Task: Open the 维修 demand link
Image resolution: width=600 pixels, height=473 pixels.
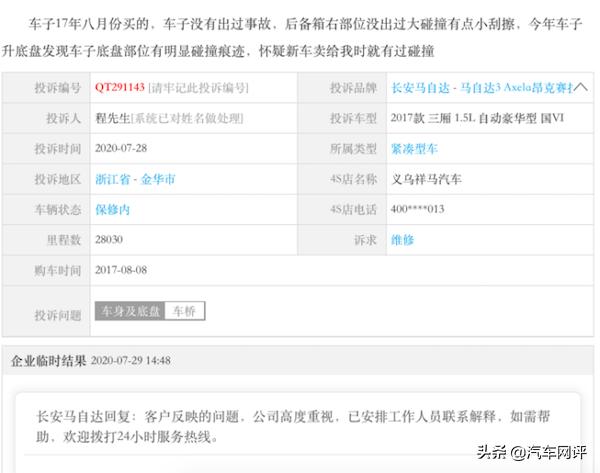Action: point(402,240)
